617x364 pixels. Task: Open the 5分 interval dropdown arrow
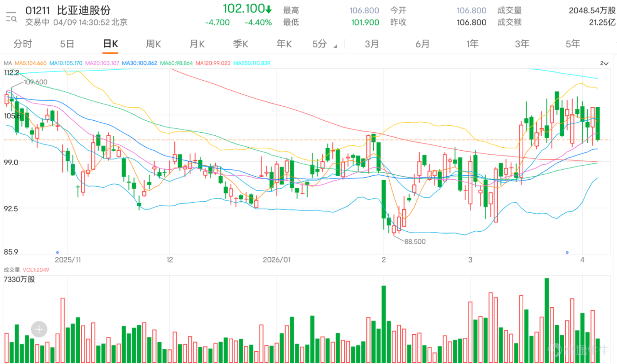click(335, 46)
